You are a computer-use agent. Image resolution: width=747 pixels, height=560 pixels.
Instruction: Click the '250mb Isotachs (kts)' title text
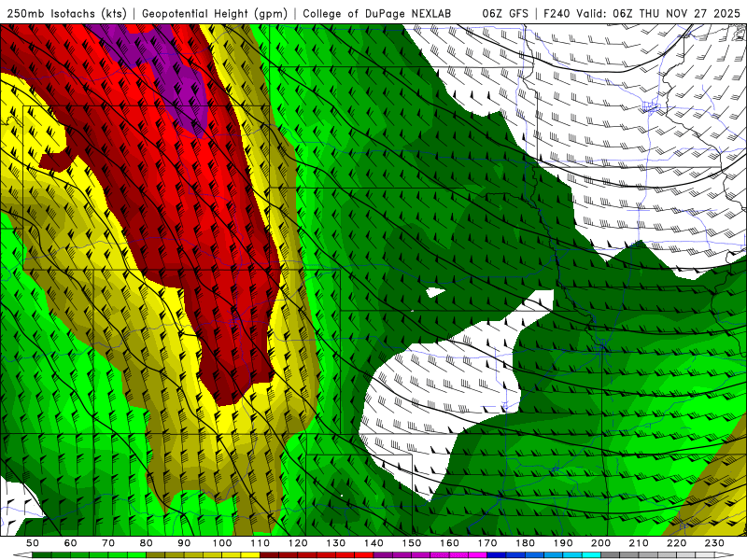(66, 13)
